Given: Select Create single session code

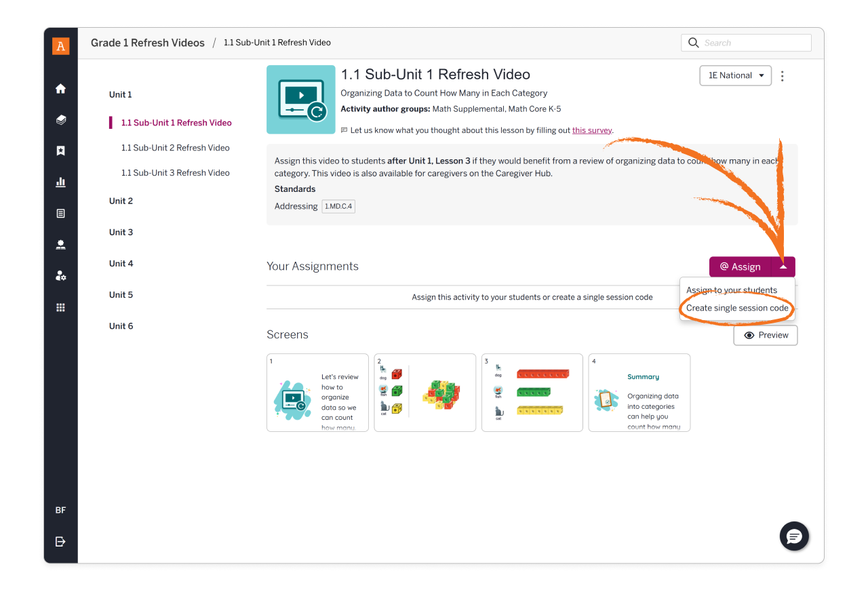Looking at the screenshot, I should pos(736,308).
